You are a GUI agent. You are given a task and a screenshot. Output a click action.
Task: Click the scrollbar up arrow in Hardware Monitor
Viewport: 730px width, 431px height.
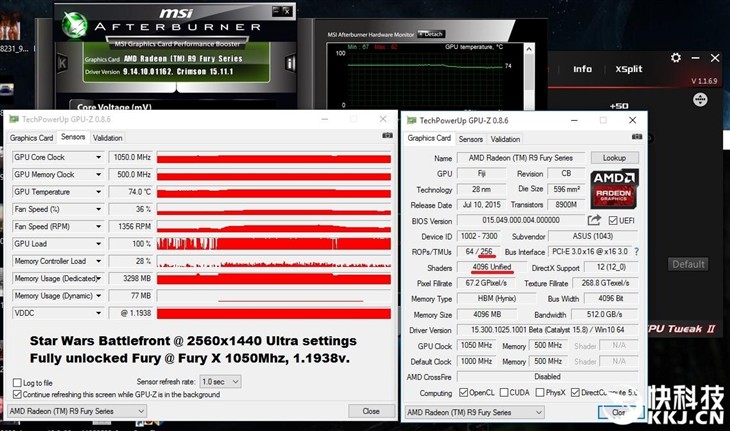529,48
